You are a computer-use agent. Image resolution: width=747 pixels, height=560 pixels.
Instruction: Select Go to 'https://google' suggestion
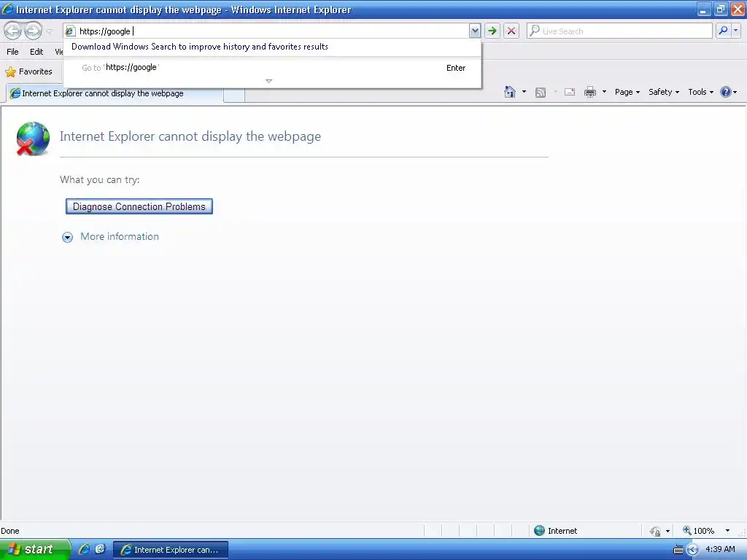(x=273, y=68)
